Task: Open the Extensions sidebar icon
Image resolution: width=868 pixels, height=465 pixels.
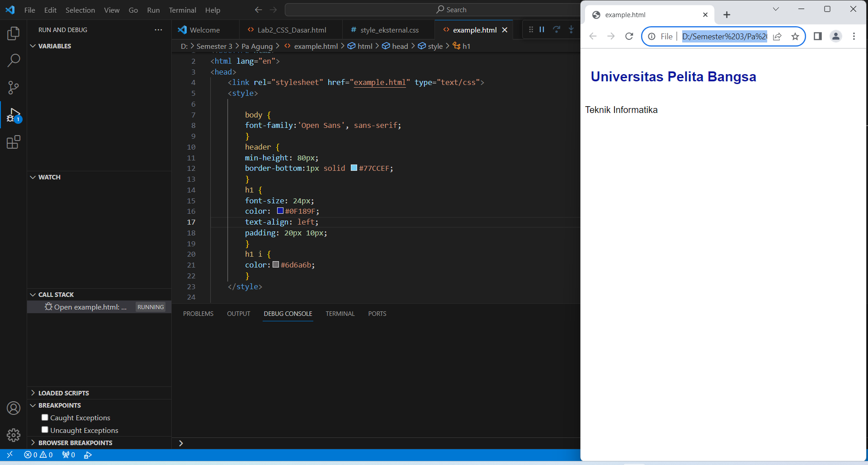Action: pyautogui.click(x=14, y=142)
